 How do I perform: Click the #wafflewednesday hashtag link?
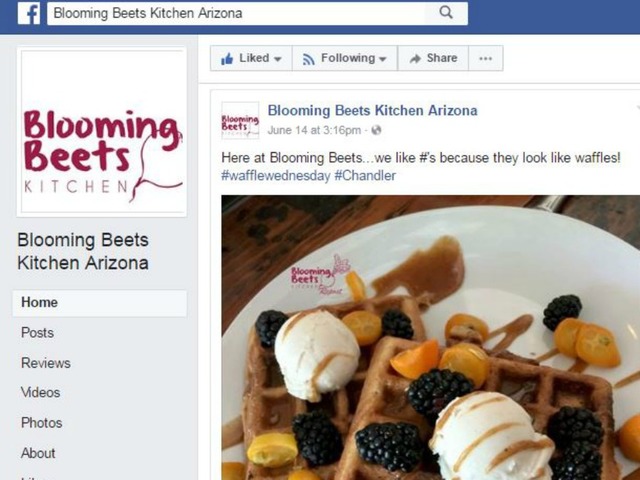276,176
